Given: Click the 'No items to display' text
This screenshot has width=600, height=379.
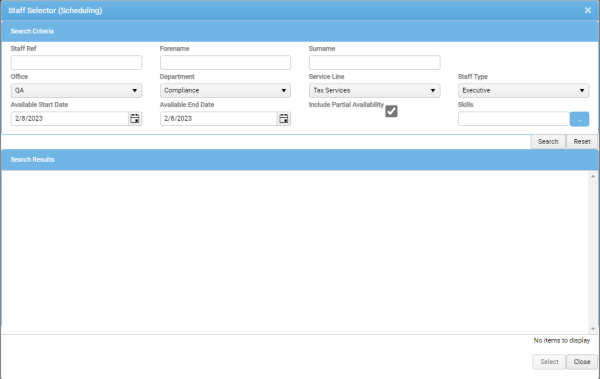Looking at the screenshot, I should tap(562, 340).
